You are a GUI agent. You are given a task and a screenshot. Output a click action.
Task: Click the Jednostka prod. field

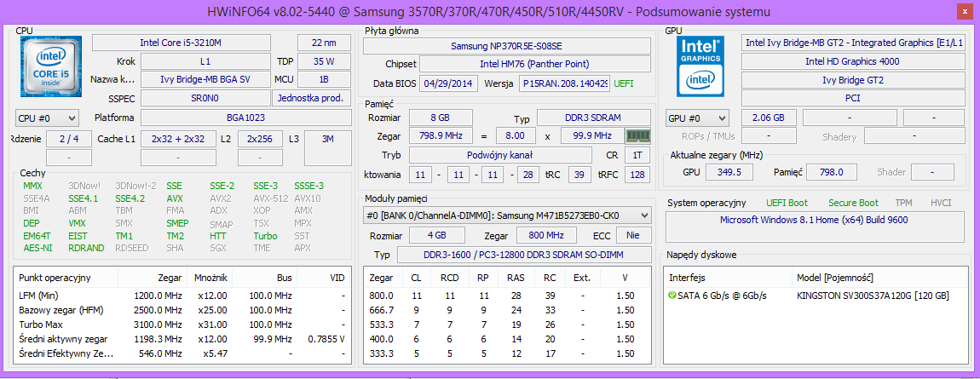coord(311,99)
